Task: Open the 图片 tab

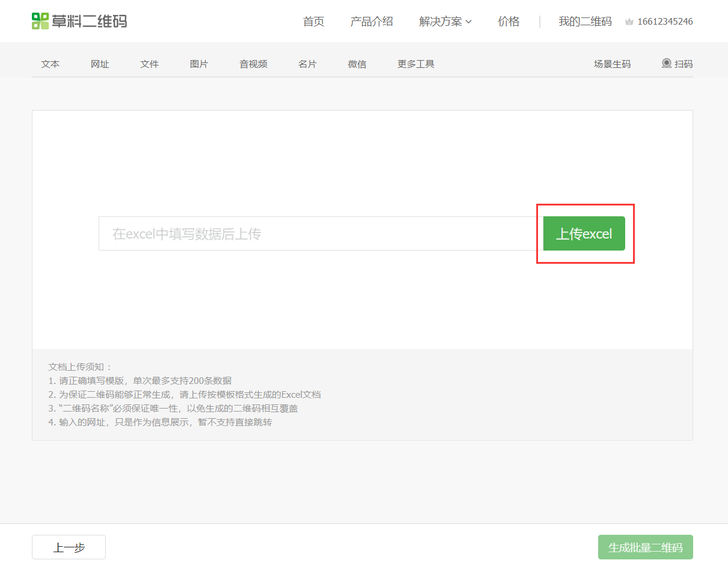Action: [x=198, y=64]
